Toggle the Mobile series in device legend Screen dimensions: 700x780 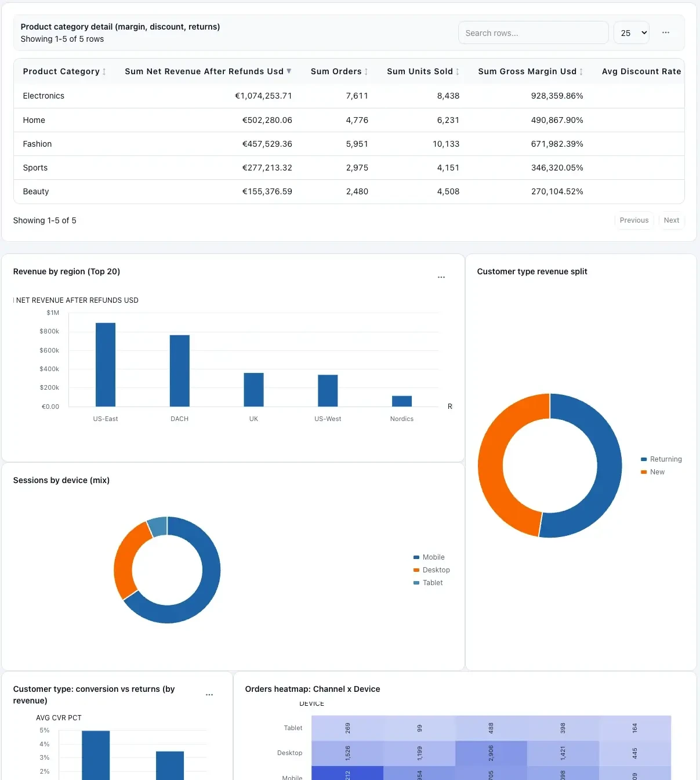(x=429, y=557)
